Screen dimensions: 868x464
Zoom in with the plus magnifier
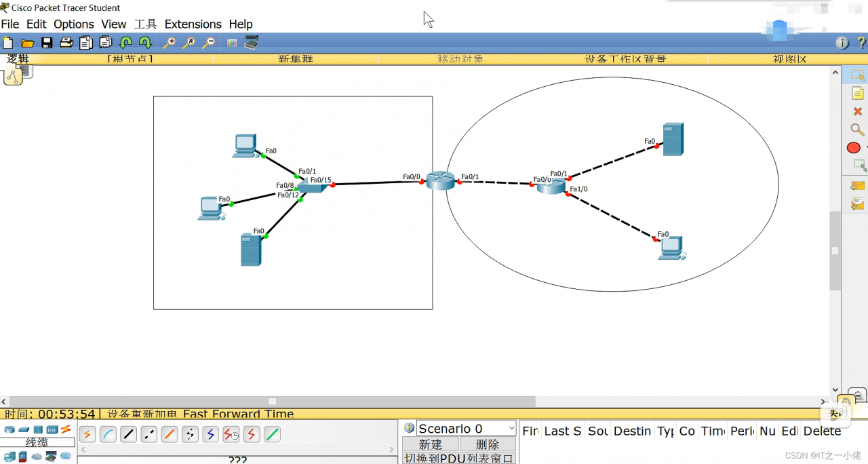pyautogui.click(x=169, y=43)
